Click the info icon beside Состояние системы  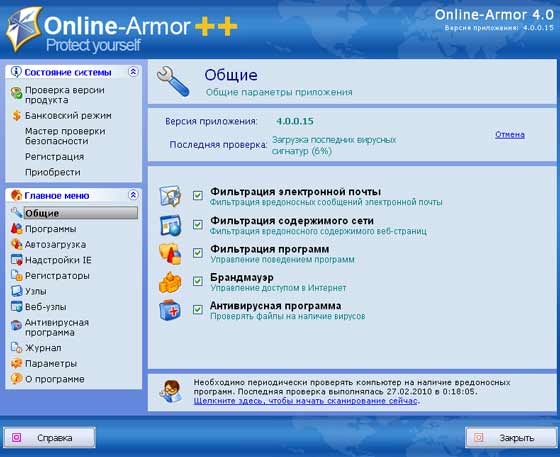(x=16, y=72)
